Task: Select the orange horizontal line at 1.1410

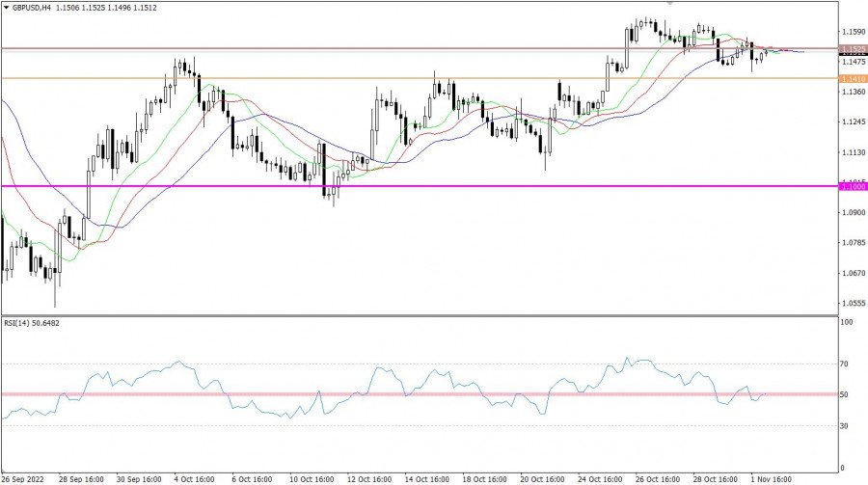Action: tap(289, 78)
